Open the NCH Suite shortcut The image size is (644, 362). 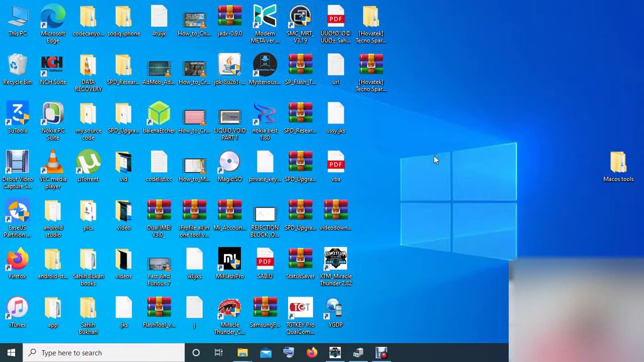[53, 70]
